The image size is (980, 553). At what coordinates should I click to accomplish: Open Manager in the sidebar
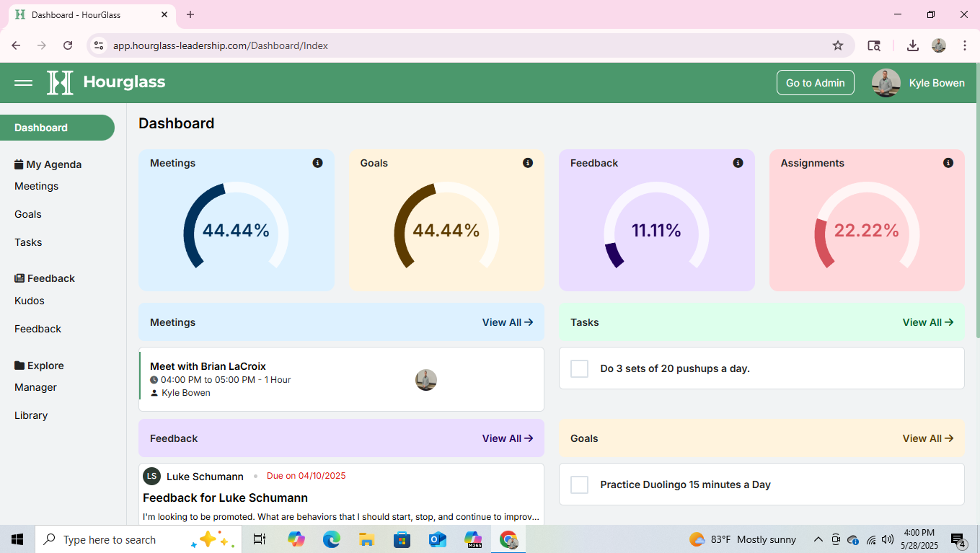tap(35, 387)
